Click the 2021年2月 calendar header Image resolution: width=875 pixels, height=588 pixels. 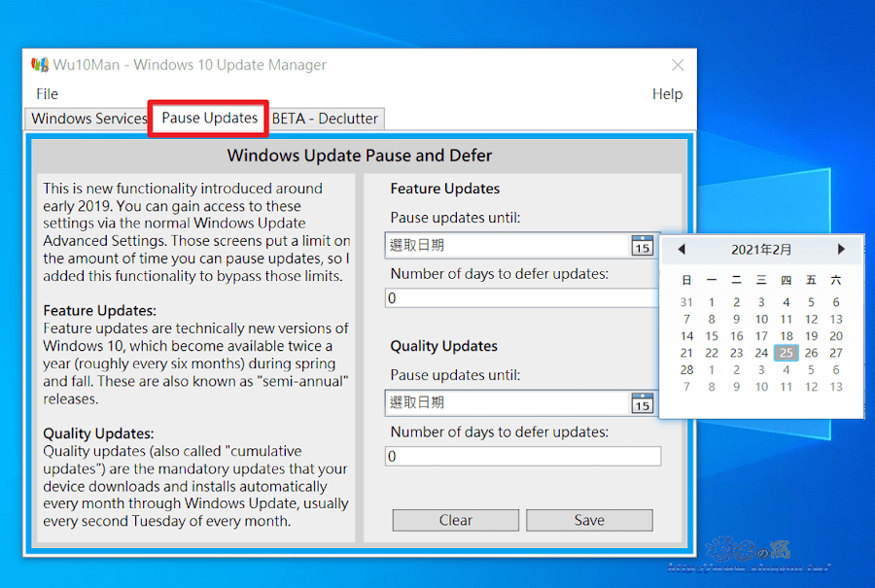tap(761, 250)
